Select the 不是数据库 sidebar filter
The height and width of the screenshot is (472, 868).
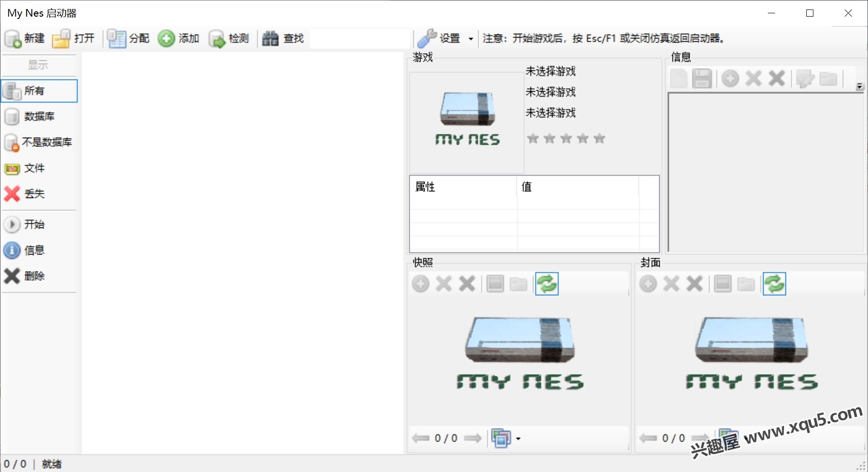pos(39,142)
